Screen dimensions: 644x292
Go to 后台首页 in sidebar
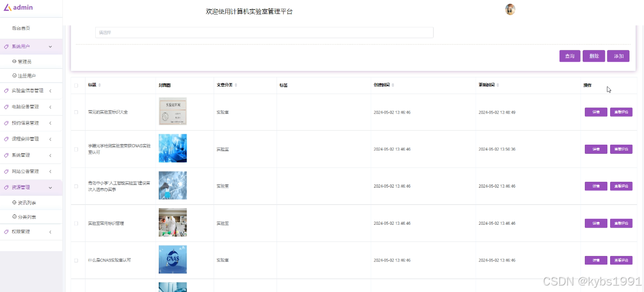pyautogui.click(x=21, y=29)
